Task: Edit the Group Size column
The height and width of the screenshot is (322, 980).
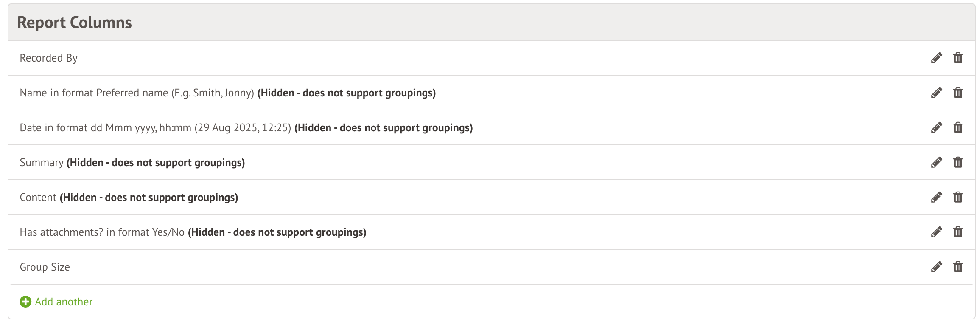Action: point(937,267)
